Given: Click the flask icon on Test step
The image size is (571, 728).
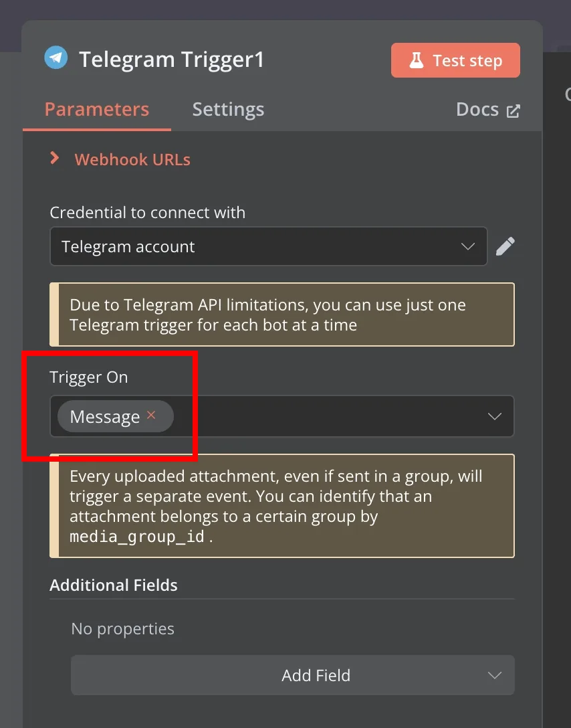Looking at the screenshot, I should 416,60.
